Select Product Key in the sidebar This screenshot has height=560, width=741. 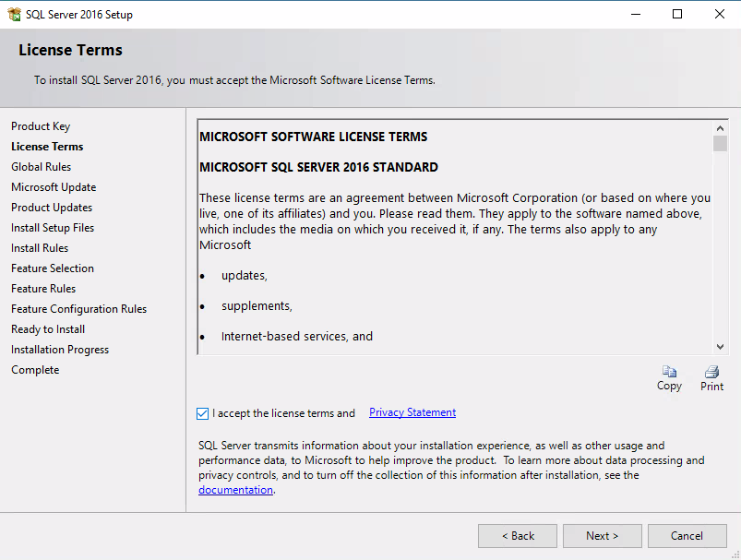(x=39, y=125)
